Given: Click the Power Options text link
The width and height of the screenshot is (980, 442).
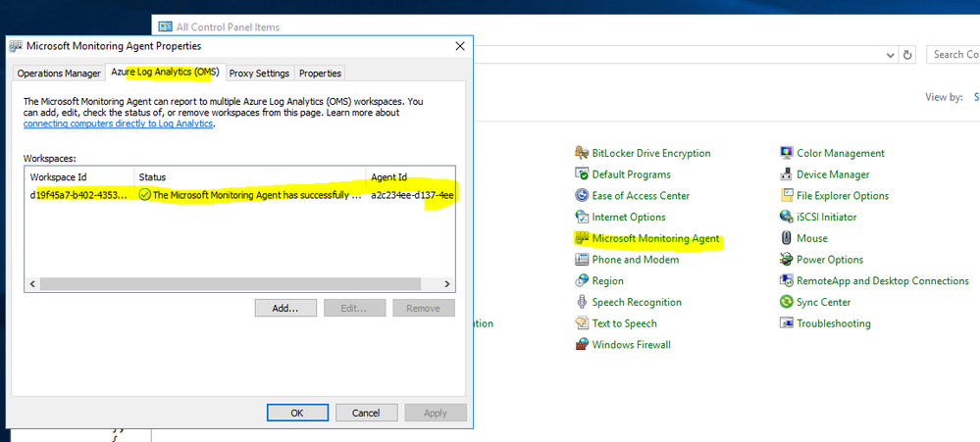Looking at the screenshot, I should click(830, 259).
